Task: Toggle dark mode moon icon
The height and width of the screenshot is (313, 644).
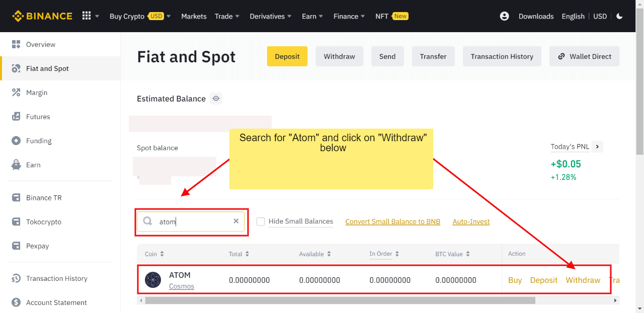Action: pos(619,16)
